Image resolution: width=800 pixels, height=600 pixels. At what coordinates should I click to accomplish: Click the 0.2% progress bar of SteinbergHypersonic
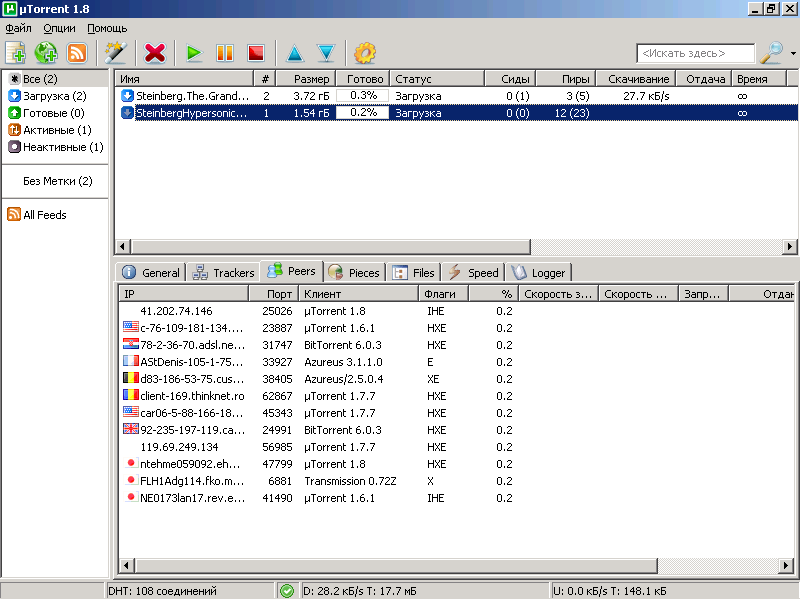[363, 113]
